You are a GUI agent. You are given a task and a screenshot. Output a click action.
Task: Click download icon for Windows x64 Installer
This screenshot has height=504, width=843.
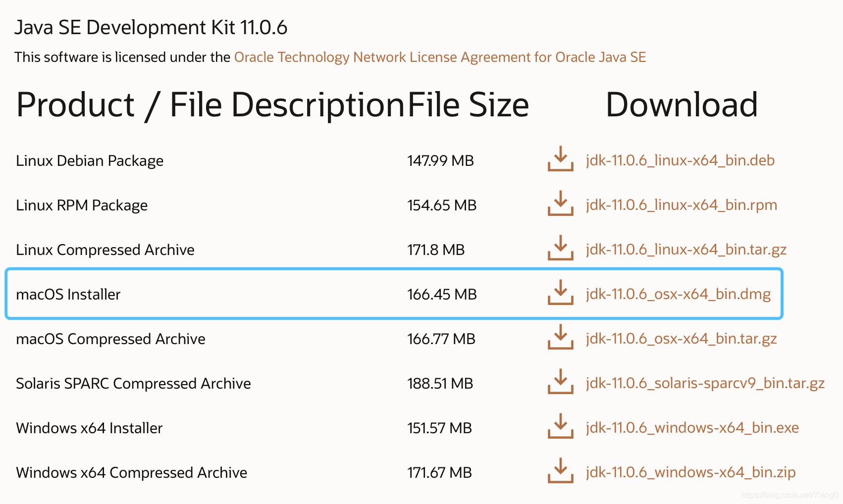[560, 426]
